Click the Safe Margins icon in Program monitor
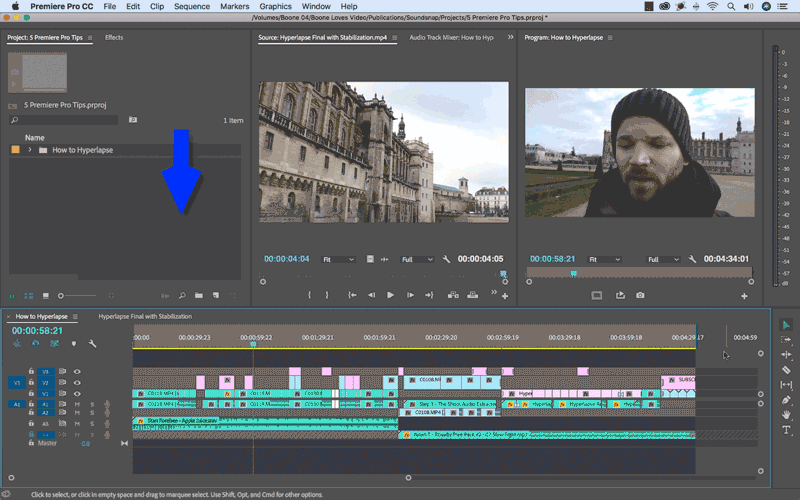Viewport: 800px width, 500px height. pos(596,295)
